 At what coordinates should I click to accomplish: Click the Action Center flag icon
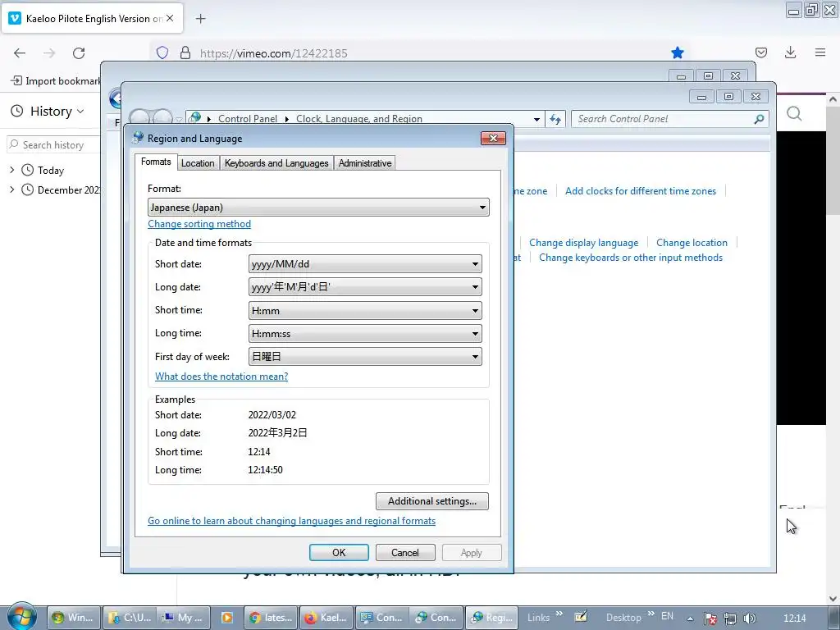coord(710,618)
